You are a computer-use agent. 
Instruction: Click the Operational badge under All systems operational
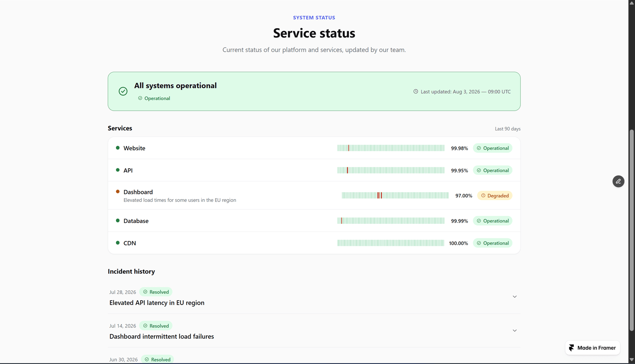pos(154,98)
